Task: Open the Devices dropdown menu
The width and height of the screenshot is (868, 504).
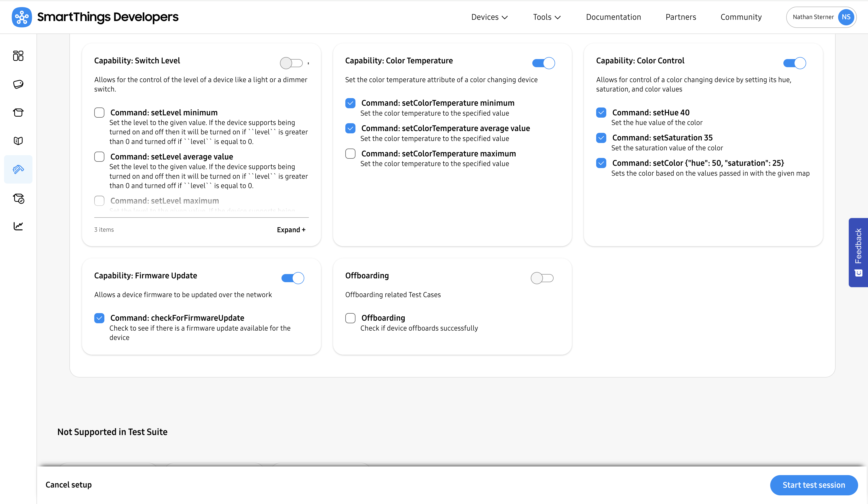Action: pos(489,17)
